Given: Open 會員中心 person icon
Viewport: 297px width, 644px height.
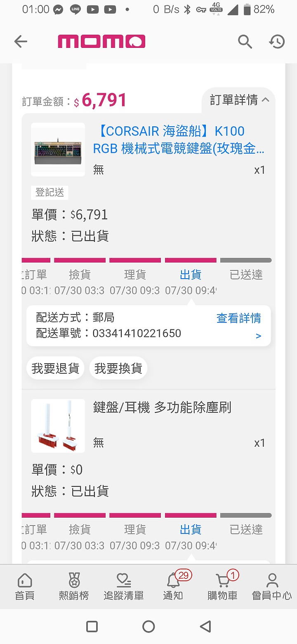Looking at the screenshot, I should pos(272,587).
